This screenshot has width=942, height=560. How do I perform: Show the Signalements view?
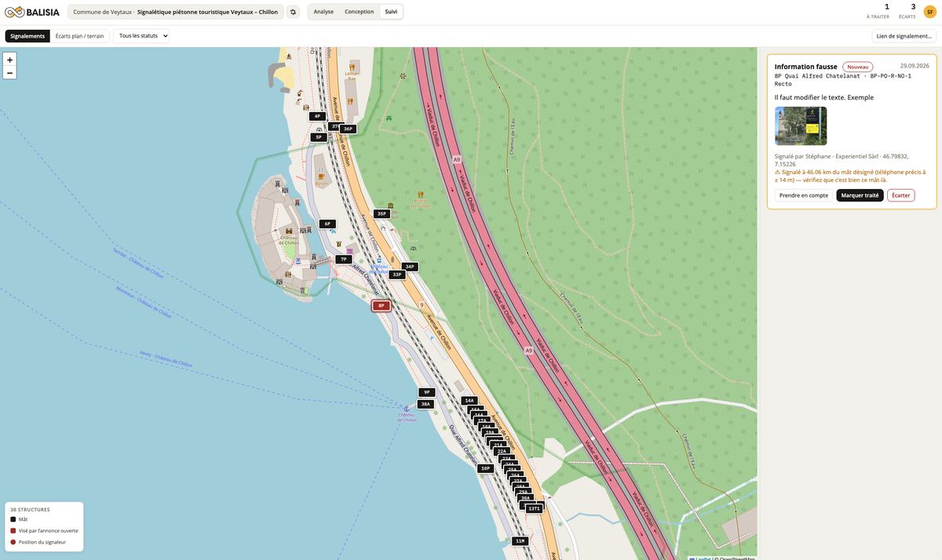(x=27, y=36)
